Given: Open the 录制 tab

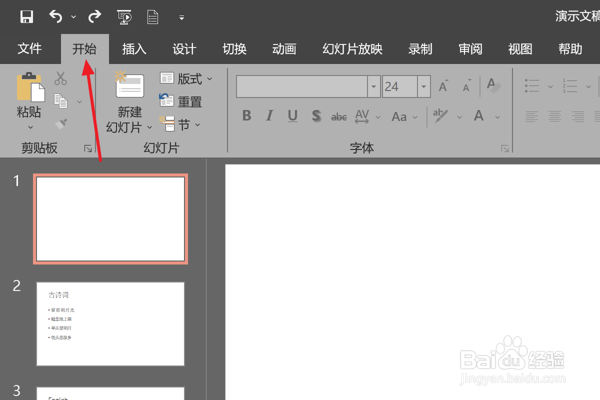Looking at the screenshot, I should [420, 49].
